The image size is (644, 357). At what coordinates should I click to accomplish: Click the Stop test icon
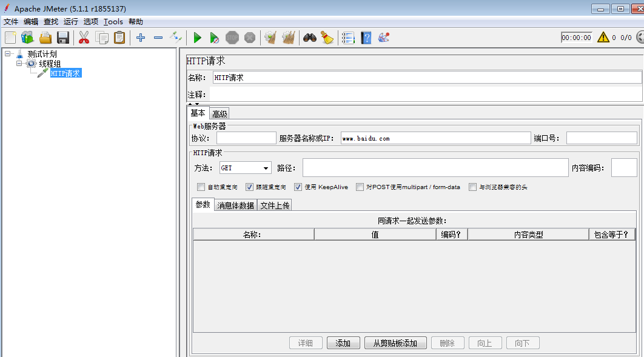(232, 38)
